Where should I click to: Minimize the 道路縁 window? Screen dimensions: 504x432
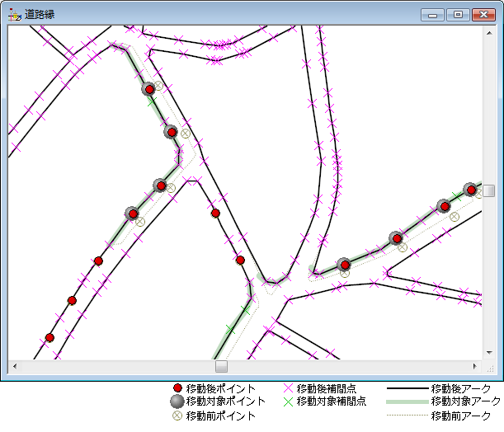[432, 15]
